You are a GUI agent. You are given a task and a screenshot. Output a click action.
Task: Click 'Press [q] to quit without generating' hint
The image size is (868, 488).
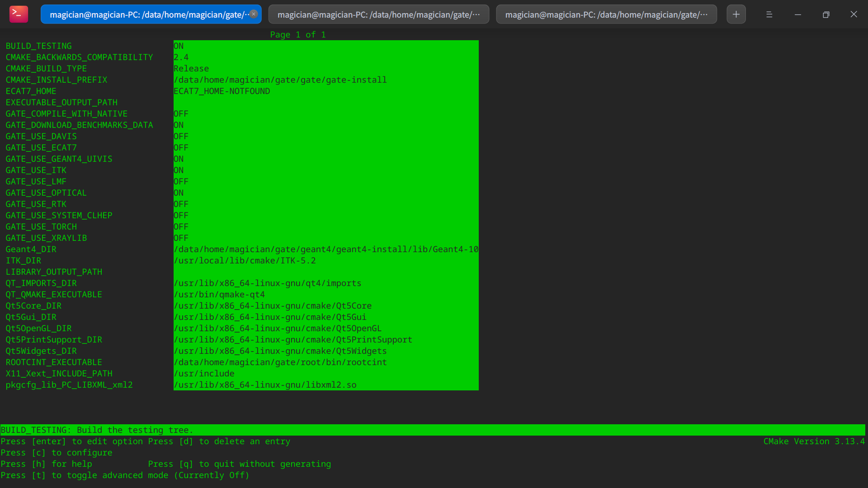240,464
